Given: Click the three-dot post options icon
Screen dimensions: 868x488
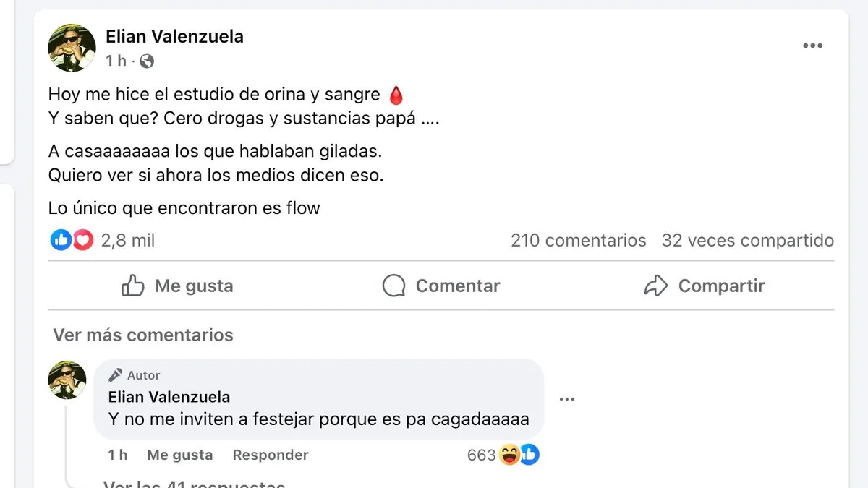Looking at the screenshot, I should pyautogui.click(x=812, y=46).
